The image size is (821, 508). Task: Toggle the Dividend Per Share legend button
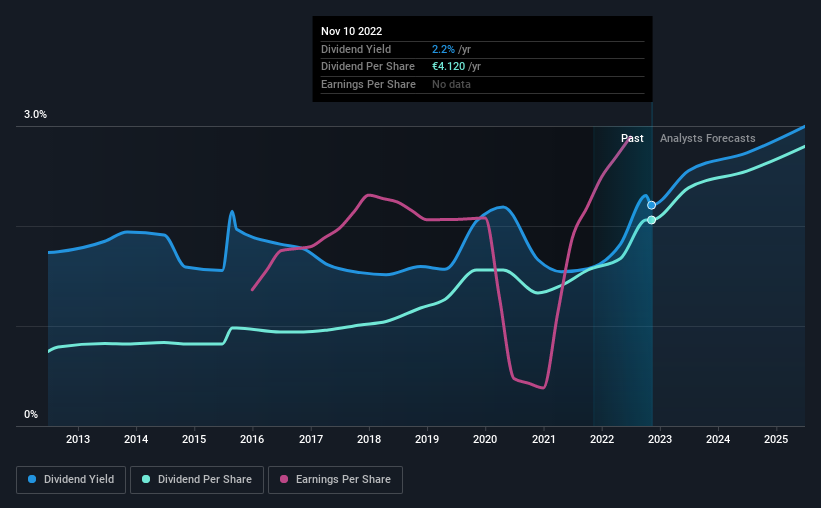(197, 480)
